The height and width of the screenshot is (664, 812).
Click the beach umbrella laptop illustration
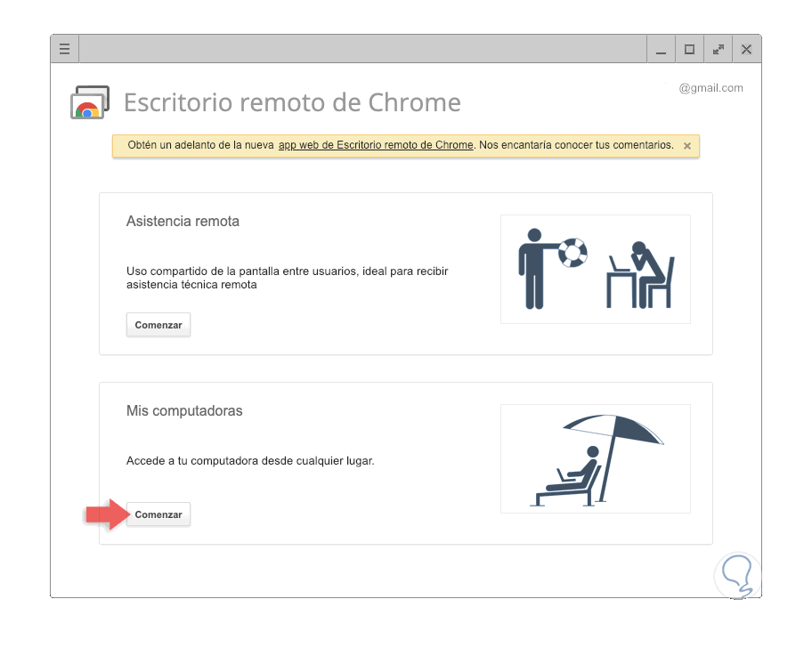click(x=596, y=459)
